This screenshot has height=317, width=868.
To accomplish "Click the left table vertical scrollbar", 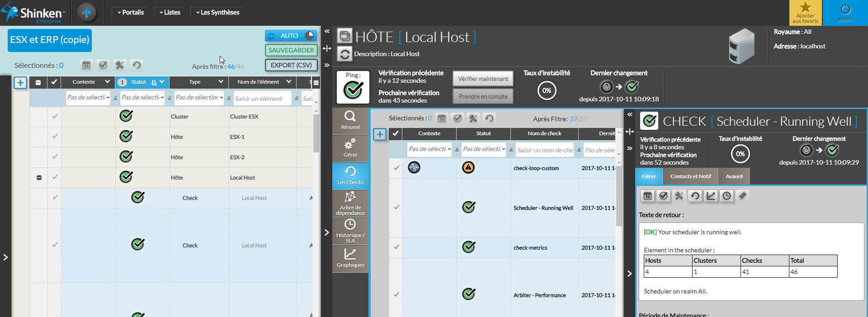I will click(316, 133).
